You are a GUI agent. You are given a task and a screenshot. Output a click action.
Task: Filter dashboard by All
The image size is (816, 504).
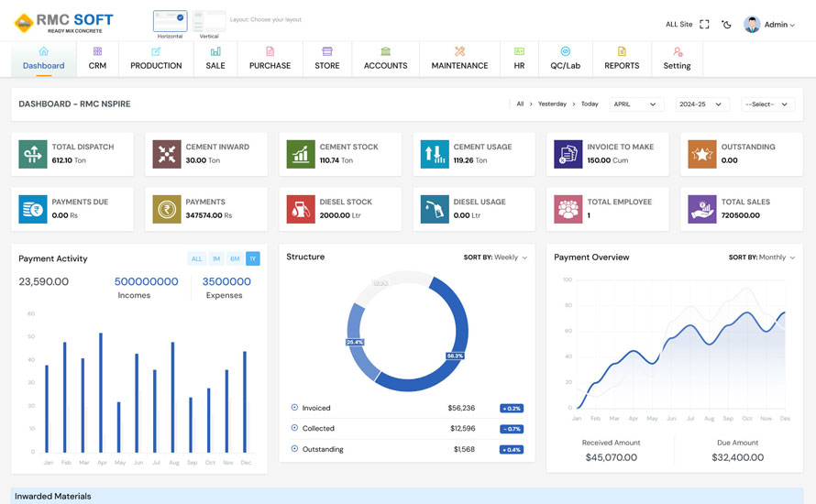[x=520, y=104]
